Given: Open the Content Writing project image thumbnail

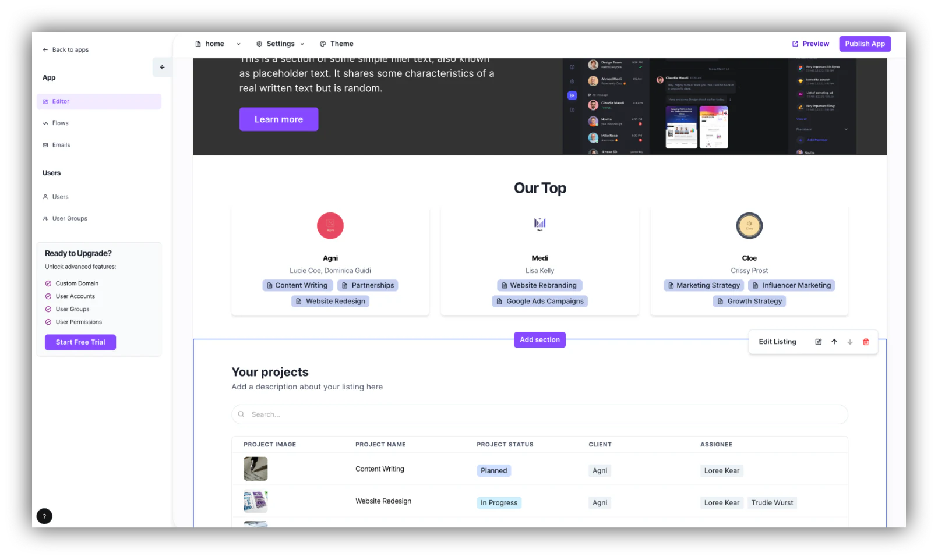Looking at the screenshot, I should pyautogui.click(x=256, y=469).
